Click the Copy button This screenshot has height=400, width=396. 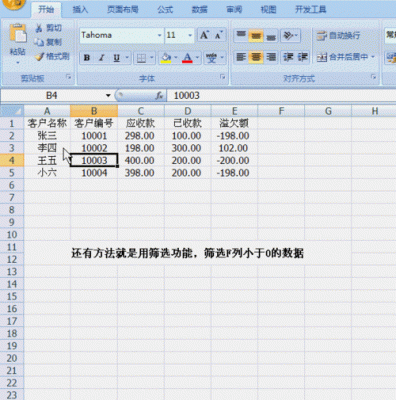coord(49,42)
